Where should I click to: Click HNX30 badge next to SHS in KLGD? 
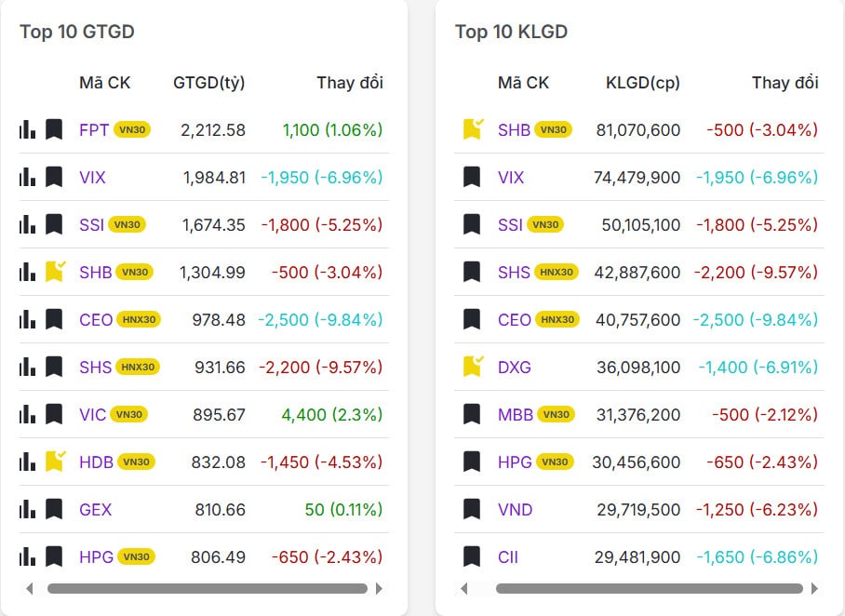click(557, 272)
